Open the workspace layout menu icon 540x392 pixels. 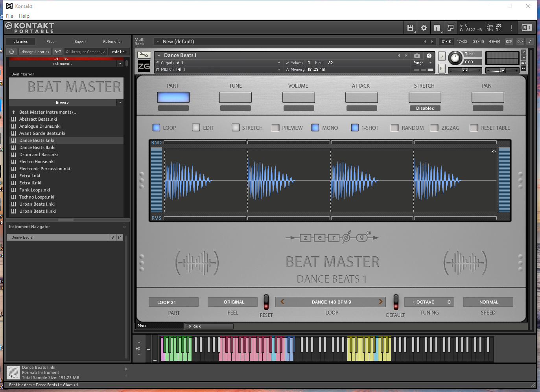tap(437, 28)
